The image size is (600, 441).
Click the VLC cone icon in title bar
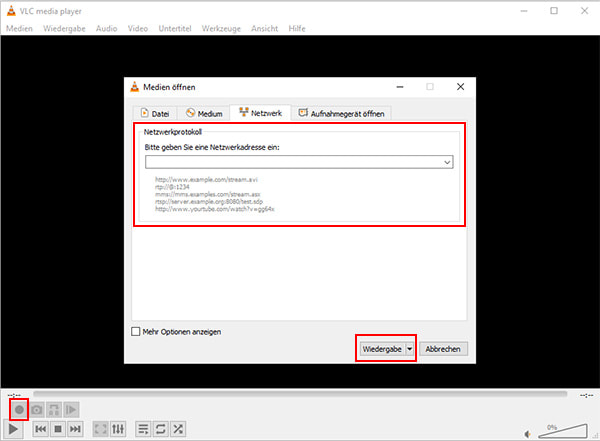(x=11, y=11)
